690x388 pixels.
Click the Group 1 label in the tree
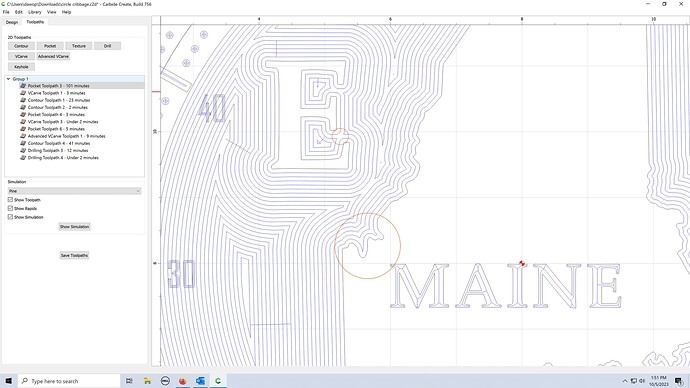click(20, 79)
